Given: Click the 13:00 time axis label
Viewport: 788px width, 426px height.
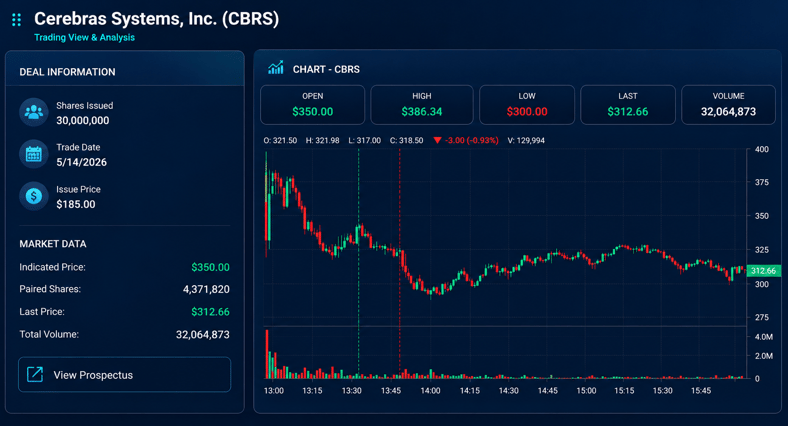Looking at the screenshot, I should (273, 390).
